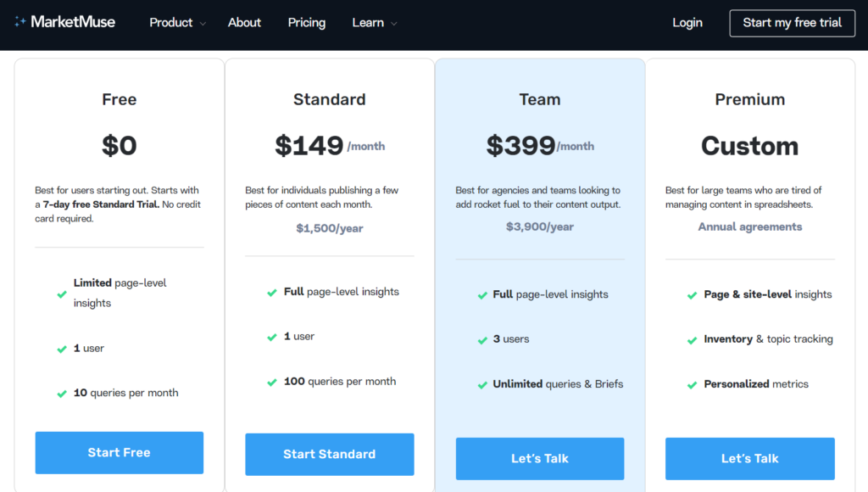
Task: Click the Standard plan heading
Action: click(330, 99)
